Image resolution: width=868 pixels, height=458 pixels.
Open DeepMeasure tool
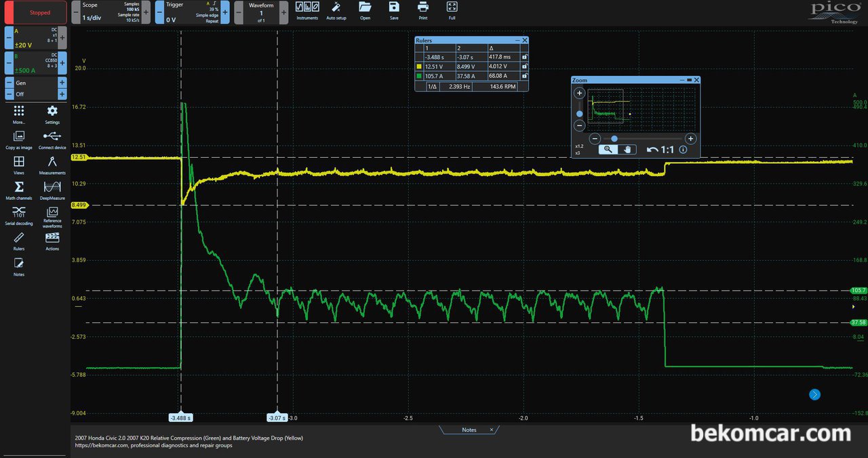pos(52,190)
